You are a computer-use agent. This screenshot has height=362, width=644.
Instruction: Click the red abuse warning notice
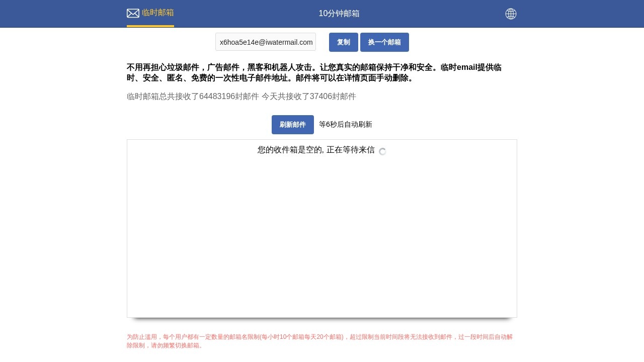[x=319, y=341]
